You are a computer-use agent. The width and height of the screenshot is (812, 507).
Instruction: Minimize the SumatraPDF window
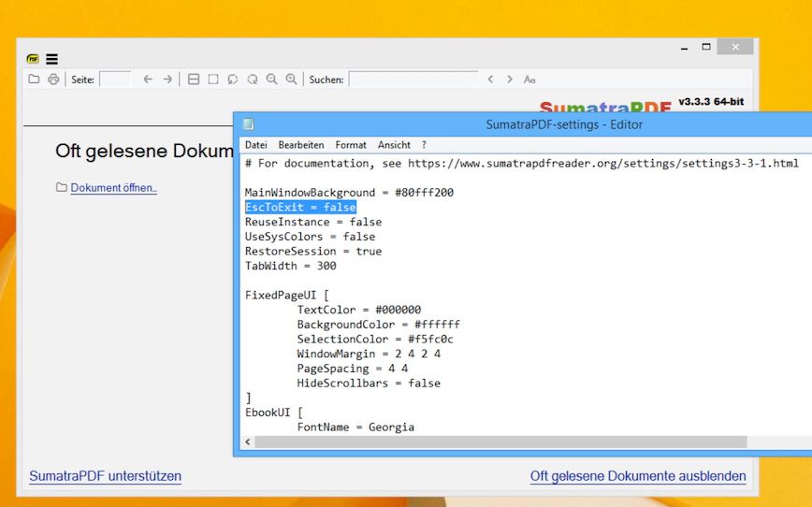click(x=685, y=47)
